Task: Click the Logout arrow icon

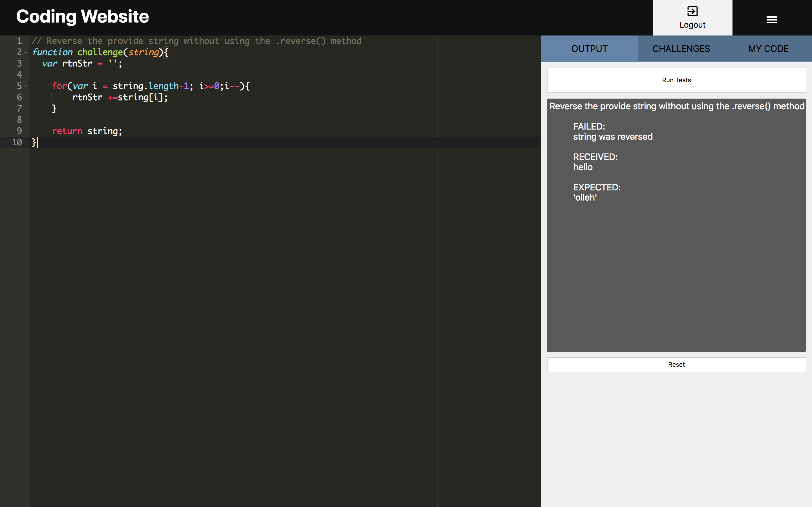Action: pos(692,11)
